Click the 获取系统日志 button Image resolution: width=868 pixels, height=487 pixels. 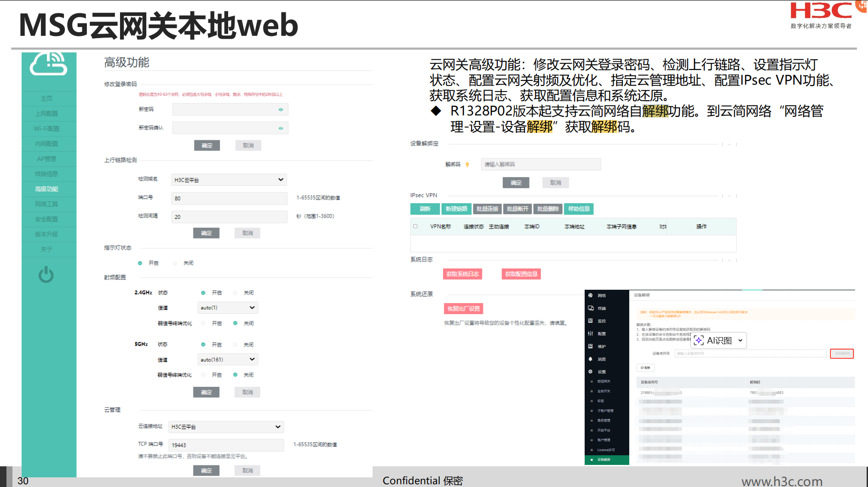tap(463, 274)
